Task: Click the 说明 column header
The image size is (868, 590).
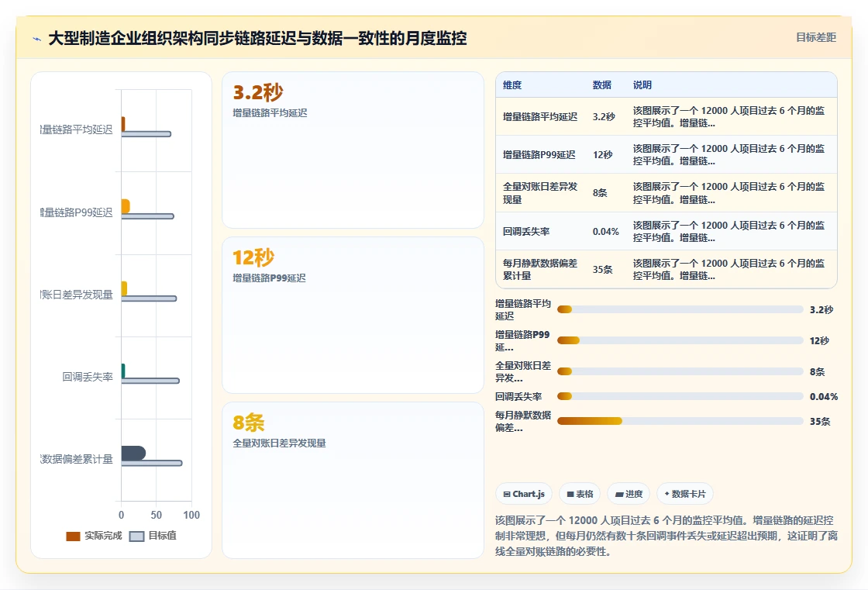Action: click(642, 85)
